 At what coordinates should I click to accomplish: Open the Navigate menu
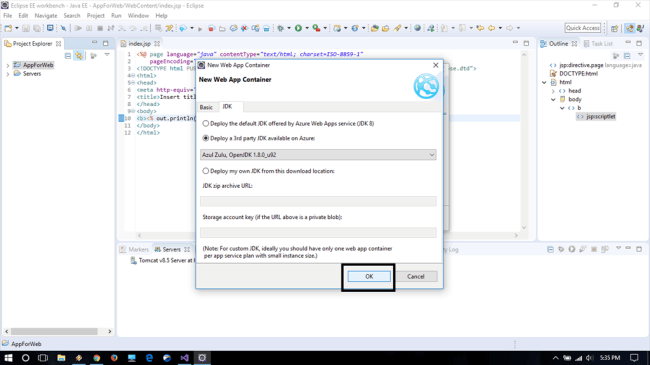click(46, 15)
